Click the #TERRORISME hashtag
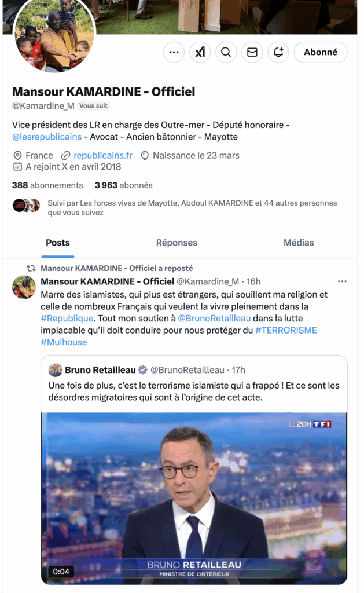 point(286,330)
